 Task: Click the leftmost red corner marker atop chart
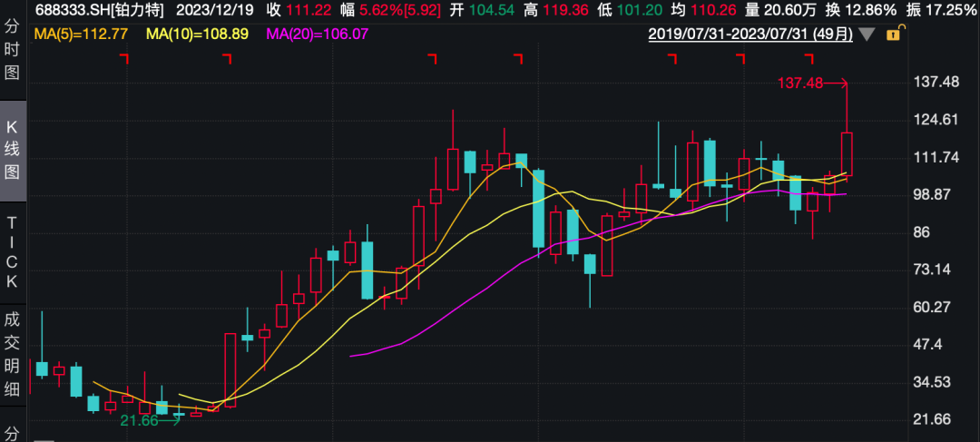pyautogui.click(x=125, y=59)
